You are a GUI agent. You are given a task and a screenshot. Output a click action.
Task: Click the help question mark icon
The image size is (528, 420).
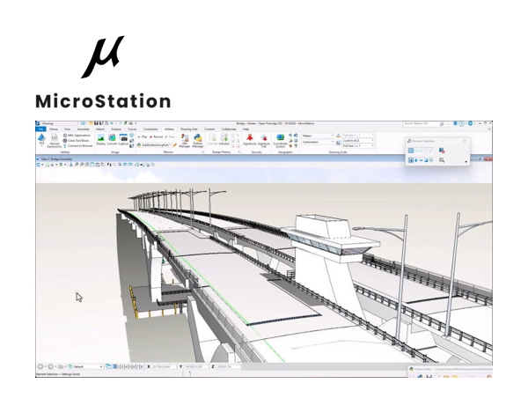[x=462, y=124]
